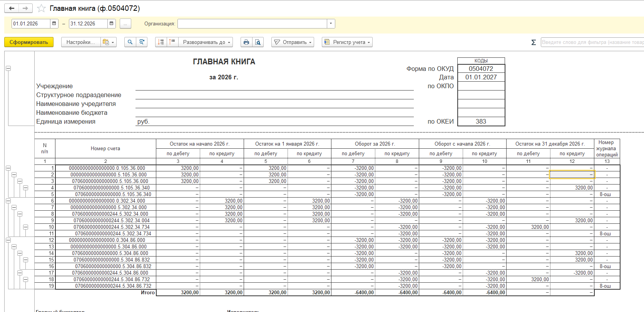644x312 pixels.
Task: Click the -6400,00 total under column 7
Action: click(353, 292)
